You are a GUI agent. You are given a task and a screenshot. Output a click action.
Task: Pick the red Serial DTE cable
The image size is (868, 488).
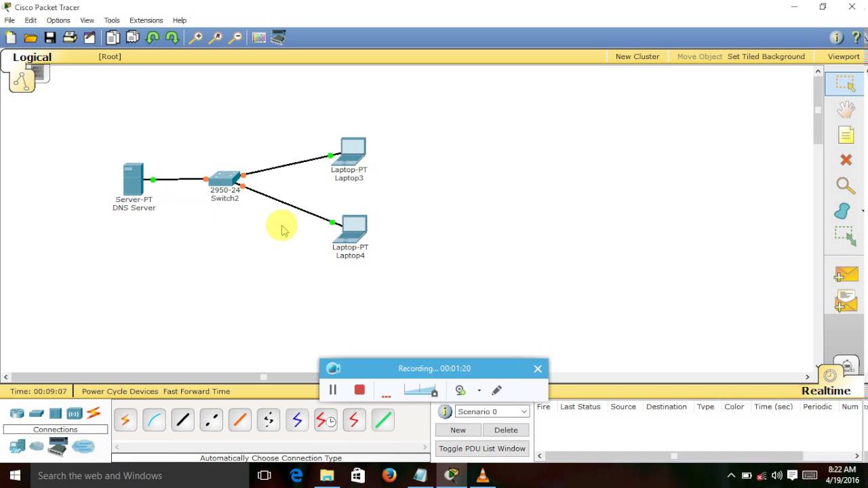coord(354,421)
